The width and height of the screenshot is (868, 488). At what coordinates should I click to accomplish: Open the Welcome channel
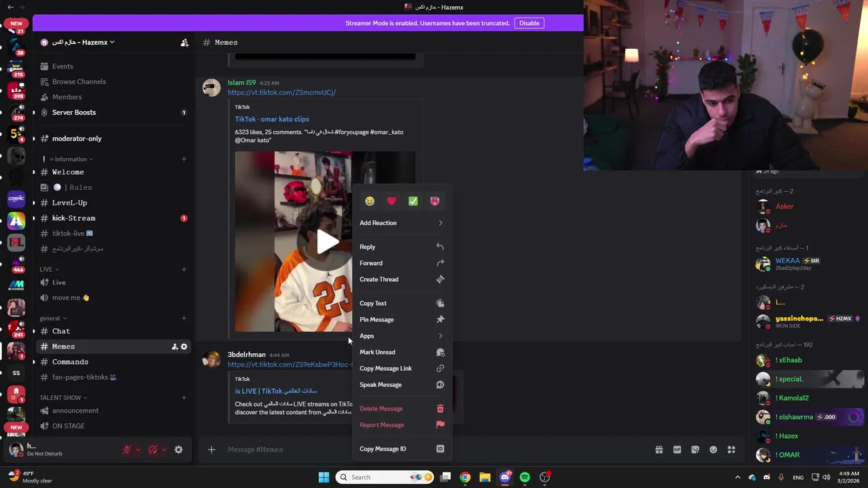pyautogui.click(x=114, y=172)
